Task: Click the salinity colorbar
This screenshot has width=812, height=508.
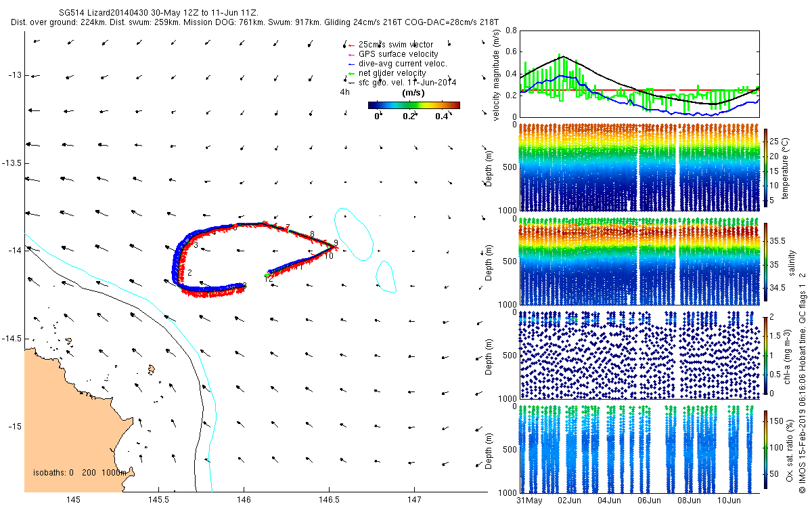Action: pyautogui.click(x=766, y=263)
